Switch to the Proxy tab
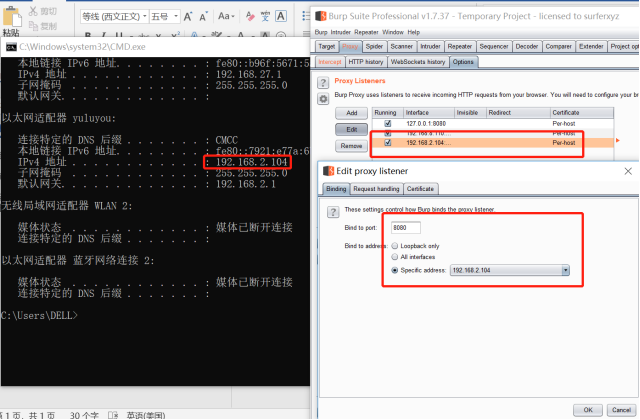Screen dimensions: 640x420 pos(350,47)
